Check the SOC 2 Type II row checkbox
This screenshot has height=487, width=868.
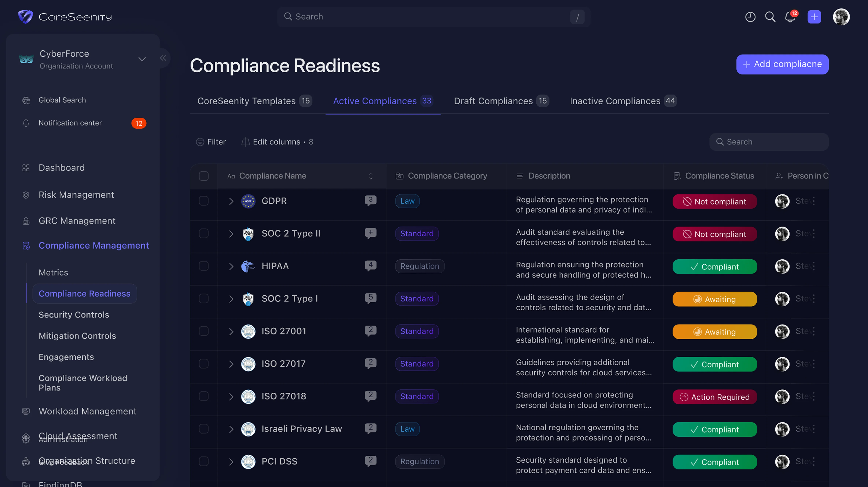tap(203, 234)
